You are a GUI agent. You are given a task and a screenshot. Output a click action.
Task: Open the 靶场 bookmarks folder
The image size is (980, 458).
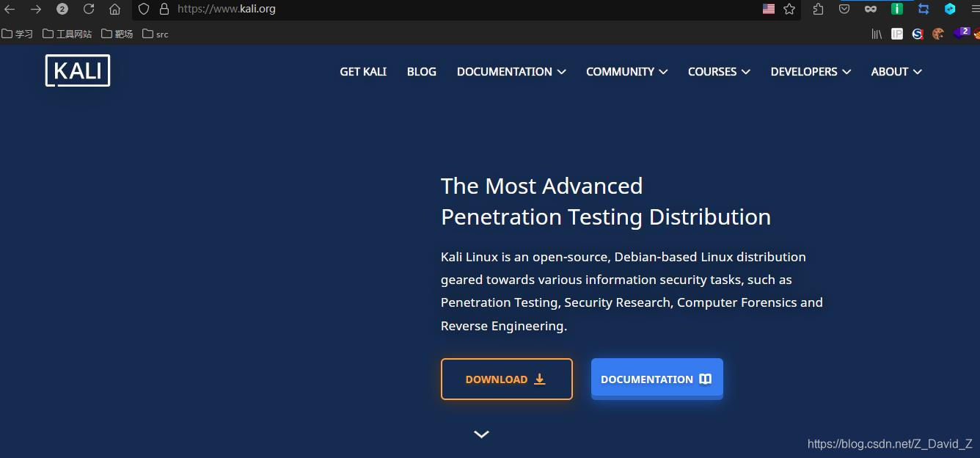117,34
